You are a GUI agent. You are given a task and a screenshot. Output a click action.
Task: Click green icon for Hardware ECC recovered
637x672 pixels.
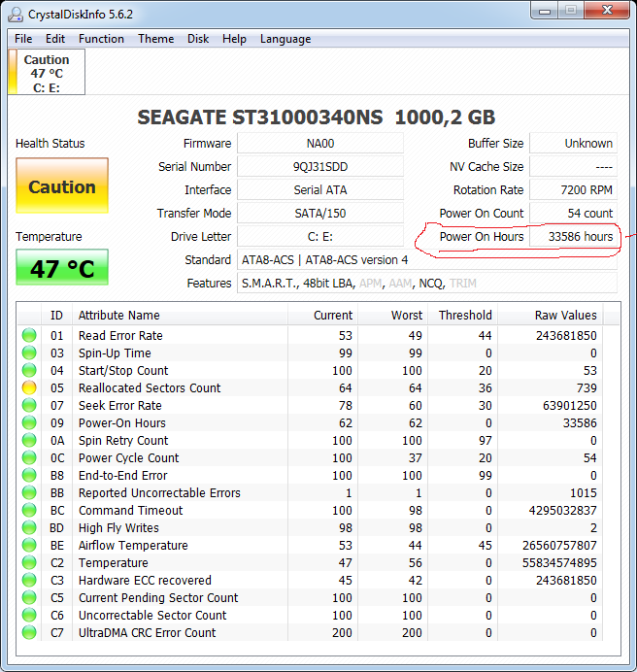point(29,581)
